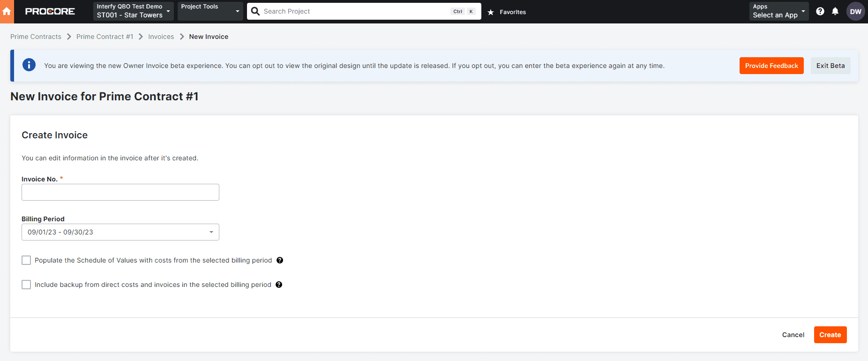Screen dimensions: 868x361
Task: Click the Create button
Action: click(x=830, y=335)
